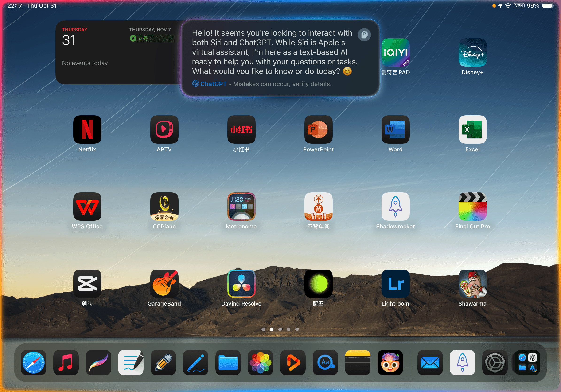Open the Shadowrocket home screen app

pyautogui.click(x=395, y=207)
